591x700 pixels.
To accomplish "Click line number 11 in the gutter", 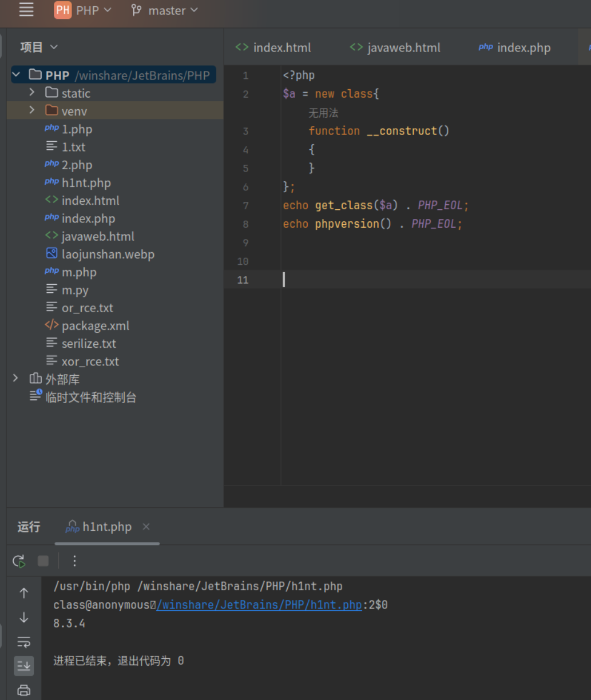I will (243, 280).
